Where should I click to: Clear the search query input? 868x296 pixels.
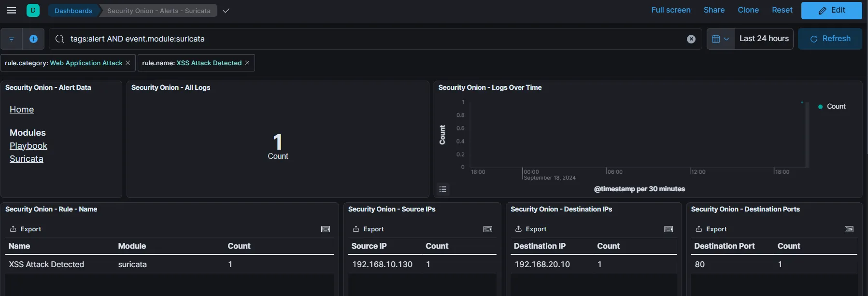pos(691,39)
